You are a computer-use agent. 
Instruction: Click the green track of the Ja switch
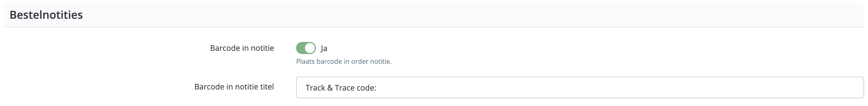(x=300, y=48)
